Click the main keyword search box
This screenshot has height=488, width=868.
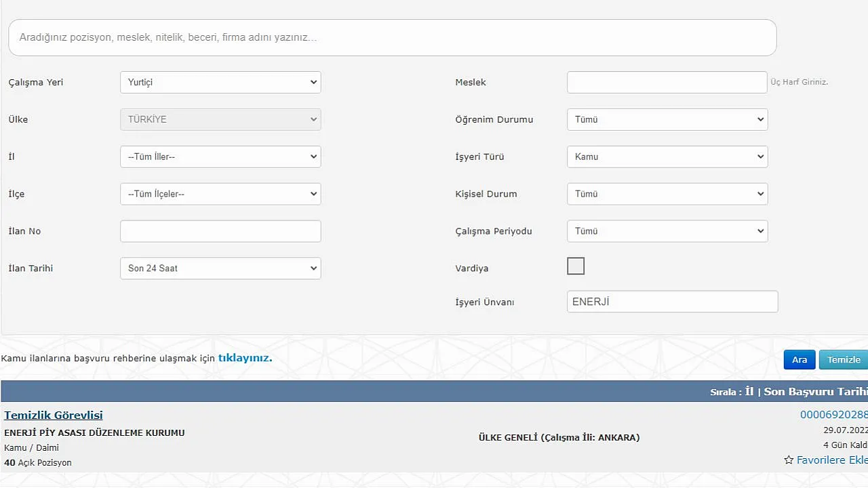[x=392, y=38]
